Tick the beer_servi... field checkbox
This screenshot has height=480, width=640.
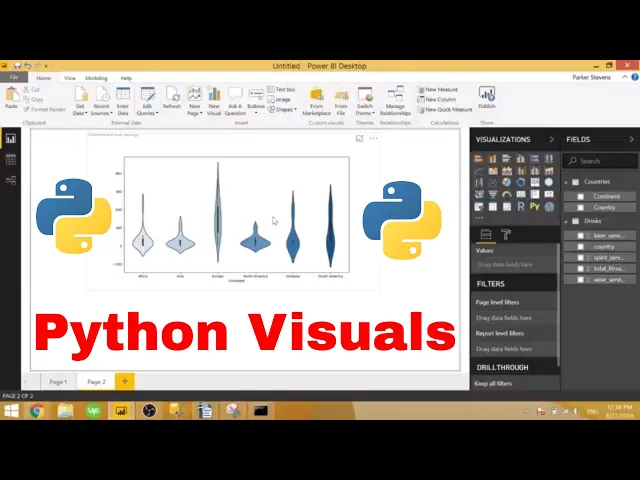[x=580, y=236]
